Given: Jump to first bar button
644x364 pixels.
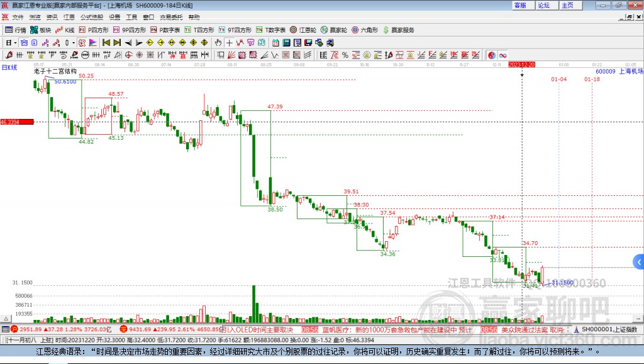Looking at the screenshot, I should 106,43.
